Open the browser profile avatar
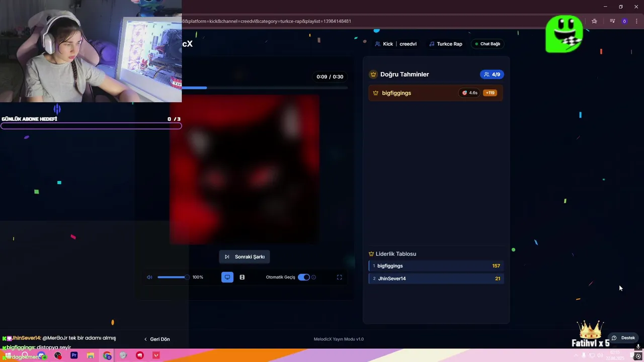 tap(624, 21)
